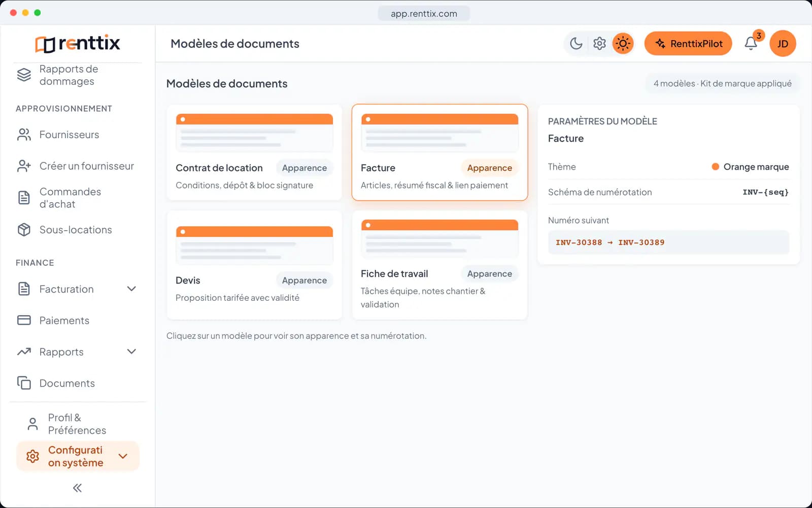This screenshot has width=812, height=508.
Task: Select the Devis template preview
Action: coord(254,245)
